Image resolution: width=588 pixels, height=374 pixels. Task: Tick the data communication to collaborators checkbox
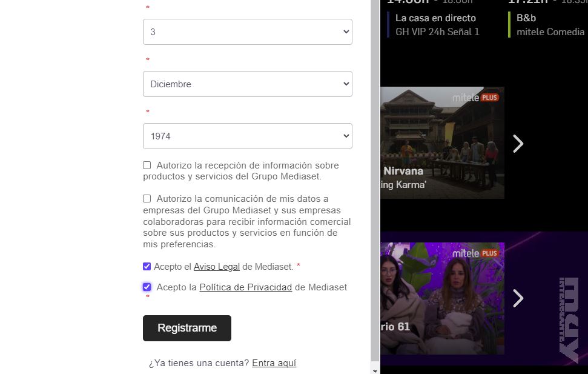(x=147, y=199)
